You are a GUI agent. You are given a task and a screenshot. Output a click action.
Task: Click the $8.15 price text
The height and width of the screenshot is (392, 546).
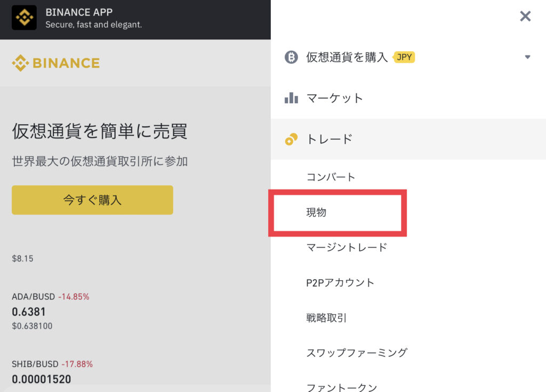click(x=22, y=258)
